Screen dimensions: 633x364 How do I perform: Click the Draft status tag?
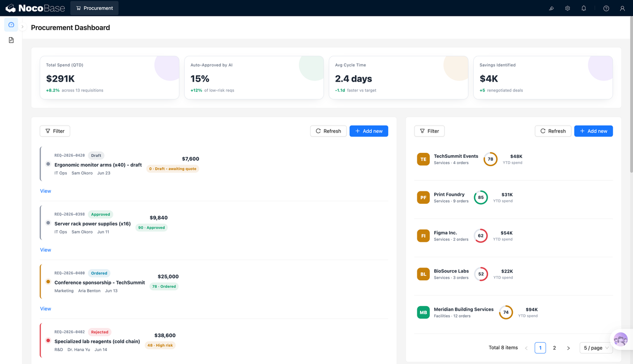click(96, 155)
